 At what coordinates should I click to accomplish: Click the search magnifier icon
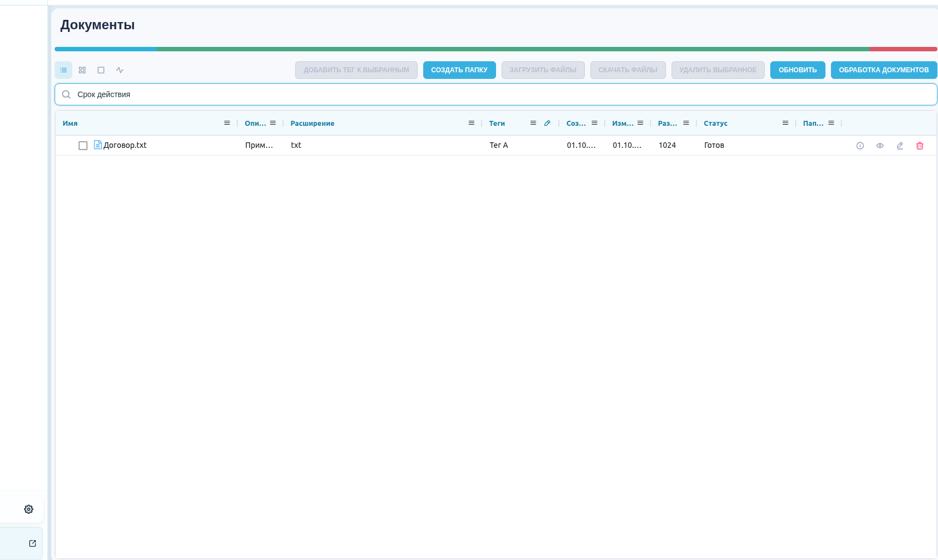coord(66,94)
